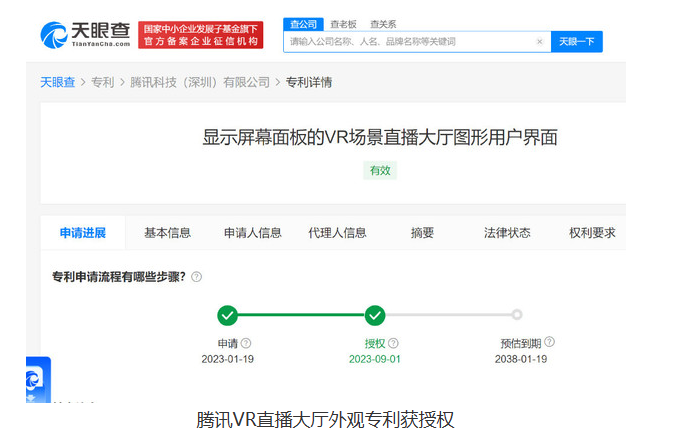Select the 申请 green checkmark step

227,315
